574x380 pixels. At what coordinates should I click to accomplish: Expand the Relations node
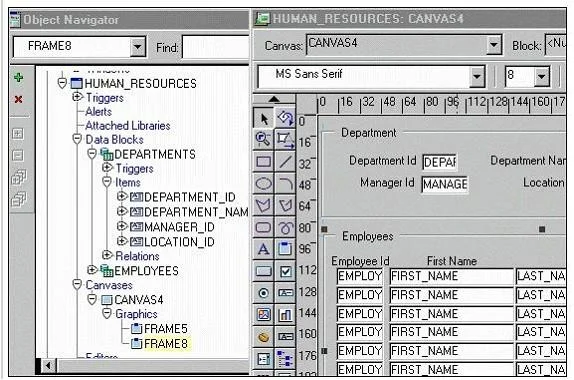(107, 255)
